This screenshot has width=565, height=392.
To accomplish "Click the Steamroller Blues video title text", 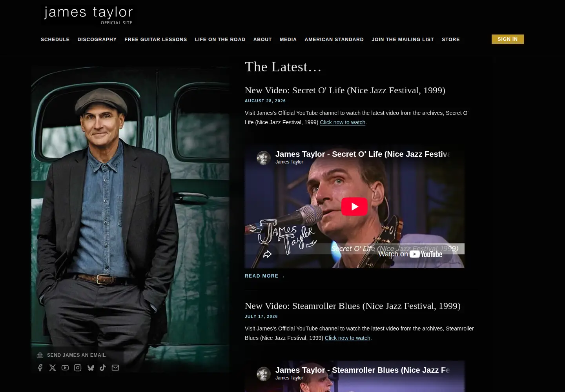I will [x=363, y=370].
